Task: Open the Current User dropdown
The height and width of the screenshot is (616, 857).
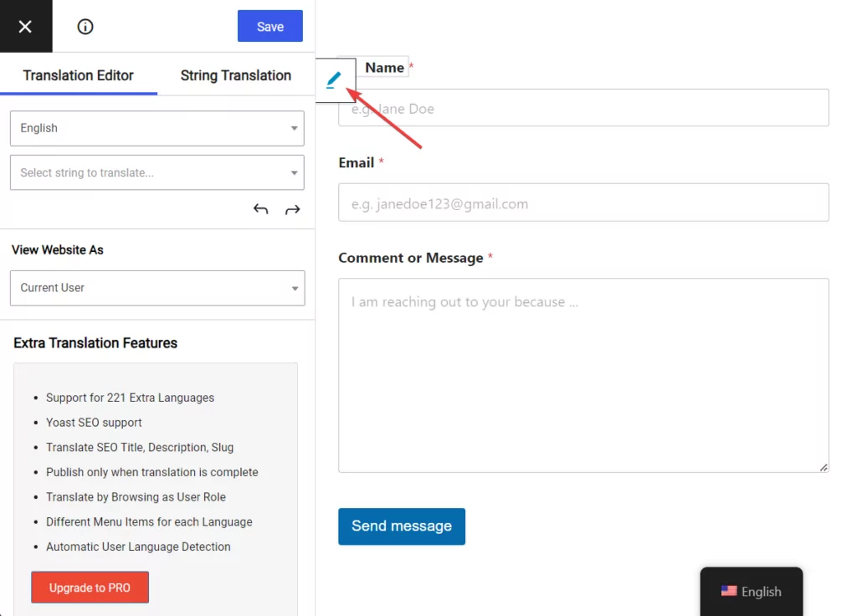Action: [157, 288]
